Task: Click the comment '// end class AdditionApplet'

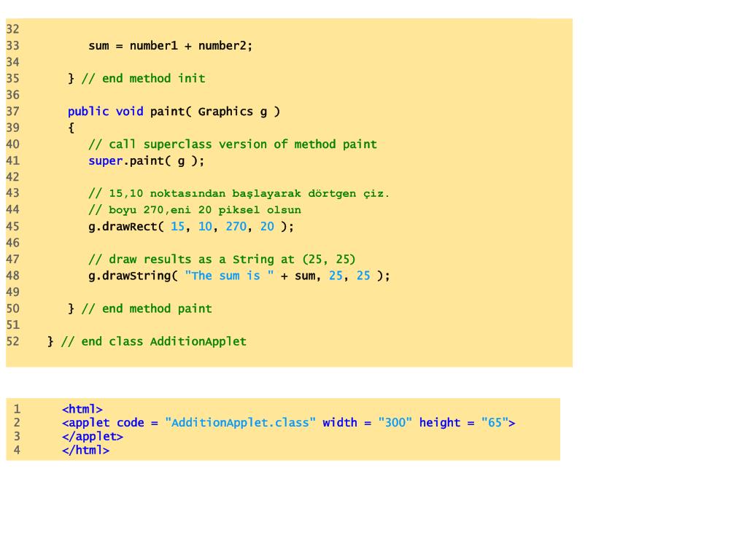Action: click(154, 341)
